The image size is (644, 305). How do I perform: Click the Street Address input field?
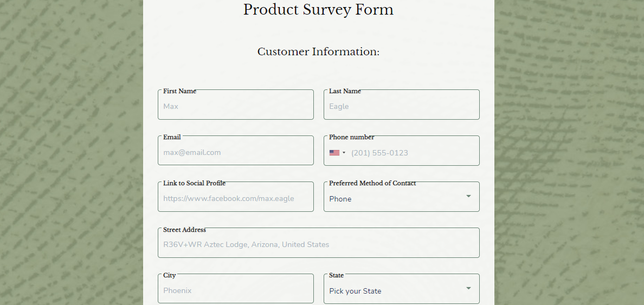click(x=318, y=243)
